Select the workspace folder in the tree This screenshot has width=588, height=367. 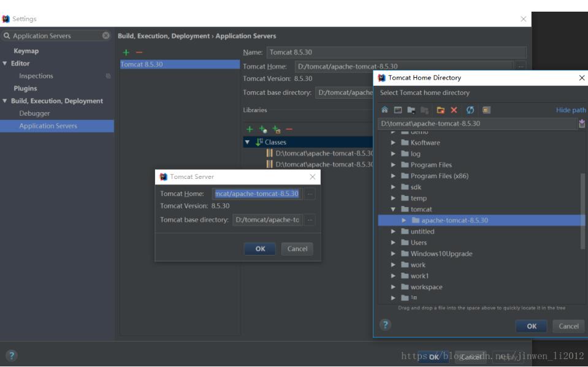[x=426, y=287]
